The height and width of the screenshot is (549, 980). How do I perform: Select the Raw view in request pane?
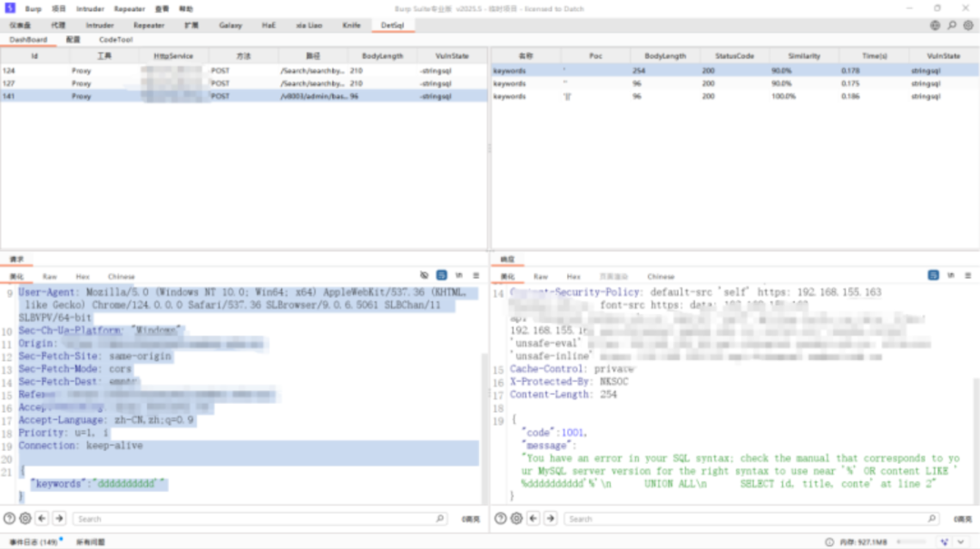point(49,277)
